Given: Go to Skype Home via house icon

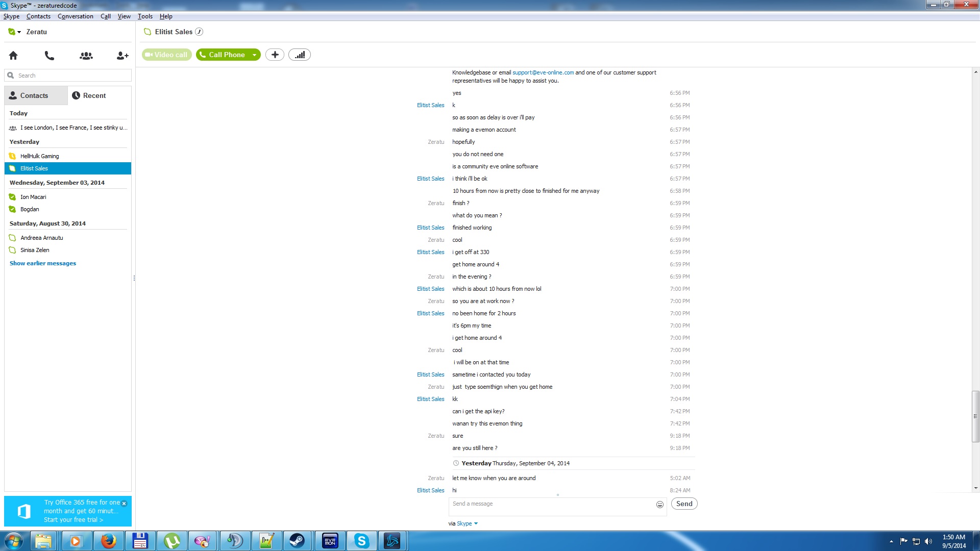Looking at the screenshot, I should tap(13, 55).
